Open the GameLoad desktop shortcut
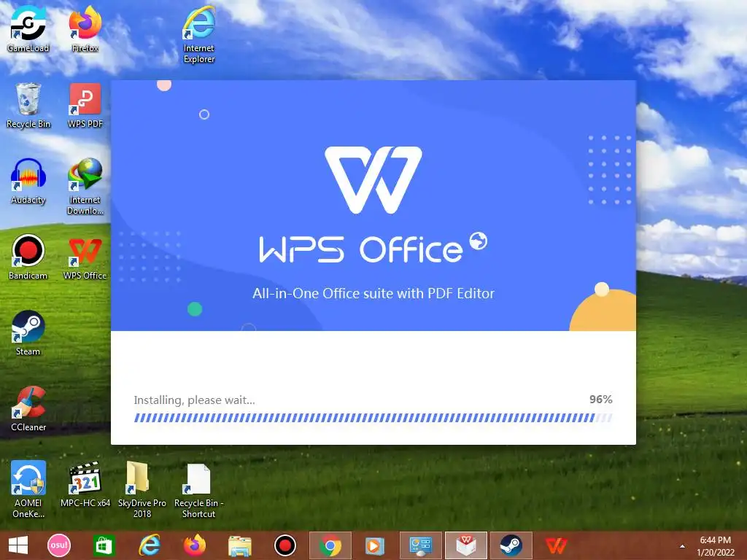 point(28,28)
